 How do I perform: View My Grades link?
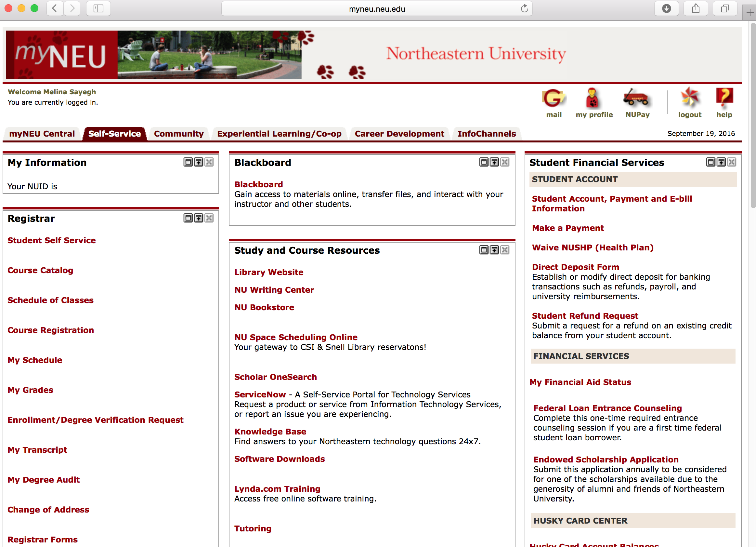(x=30, y=390)
